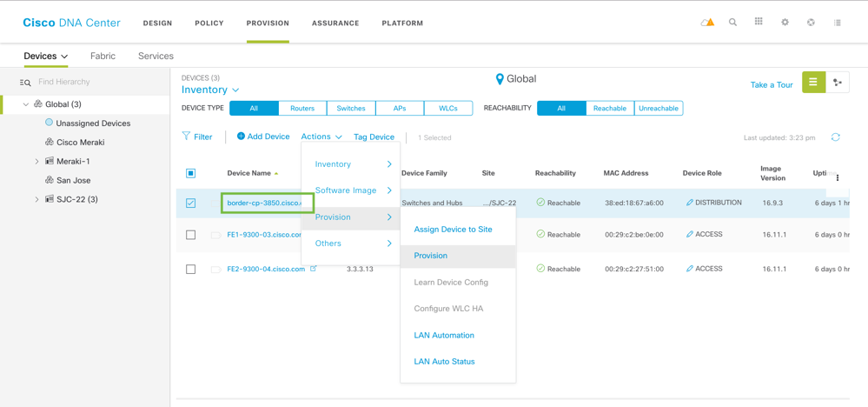This screenshot has width=868, height=407.
Task: Expand the Others submenu
Action: pyautogui.click(x=351, y=244)
